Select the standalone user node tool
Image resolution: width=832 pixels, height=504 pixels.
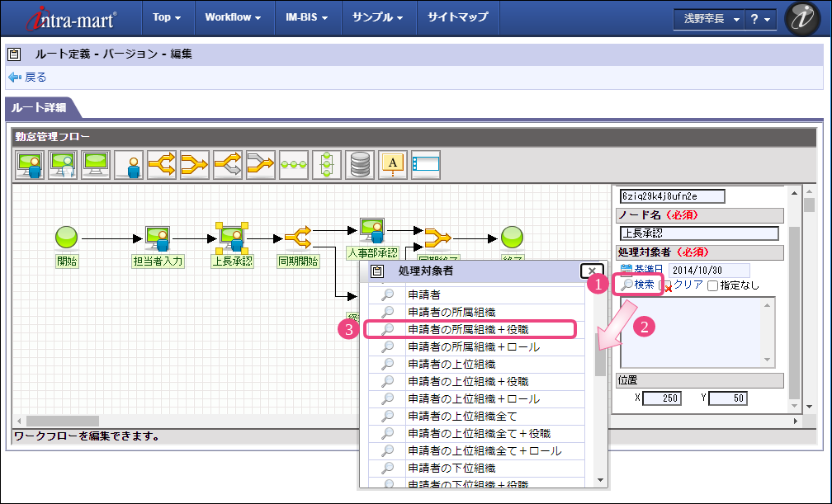[x=129, y=165]
